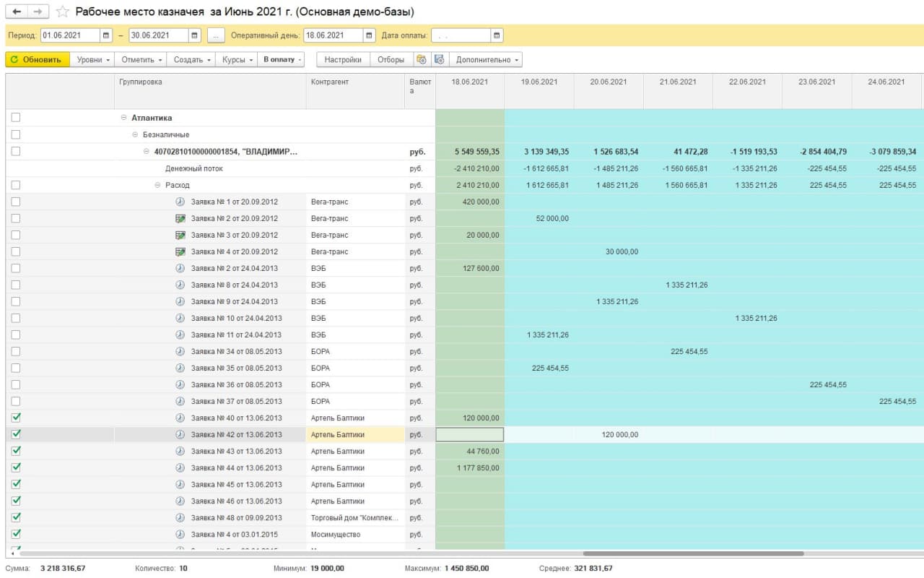This screenshot has height=578, width=924.
Task: Click the first settings icon after Отборы
Action: click(421, 60)
